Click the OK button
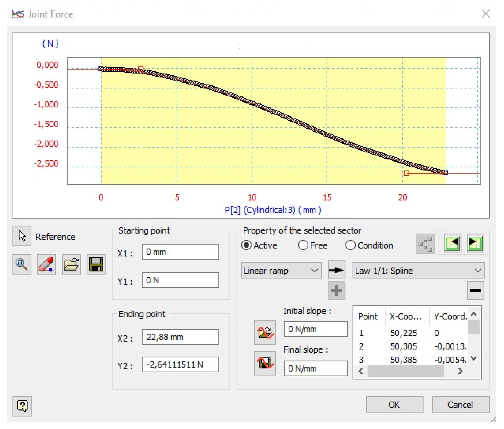 (394, 405)
